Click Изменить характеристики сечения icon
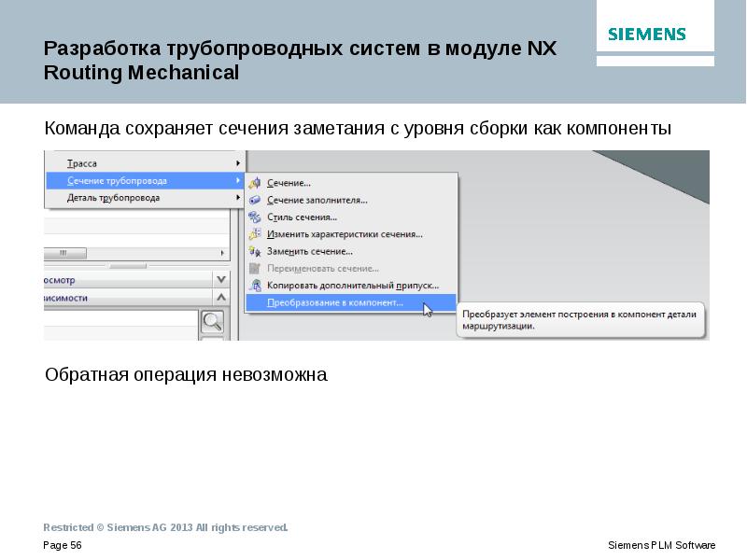Viewport: 747px width, 560px height. (255, 234)
